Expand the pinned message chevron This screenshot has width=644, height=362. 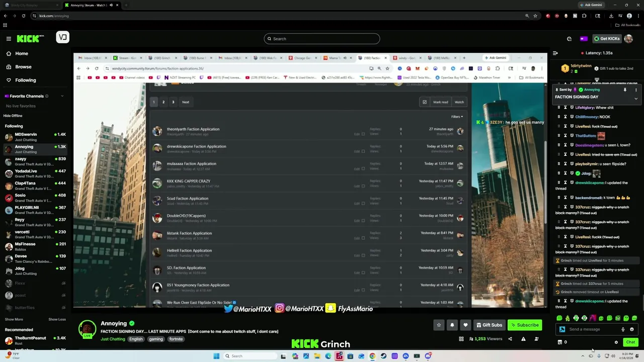[x=636, y=99]
